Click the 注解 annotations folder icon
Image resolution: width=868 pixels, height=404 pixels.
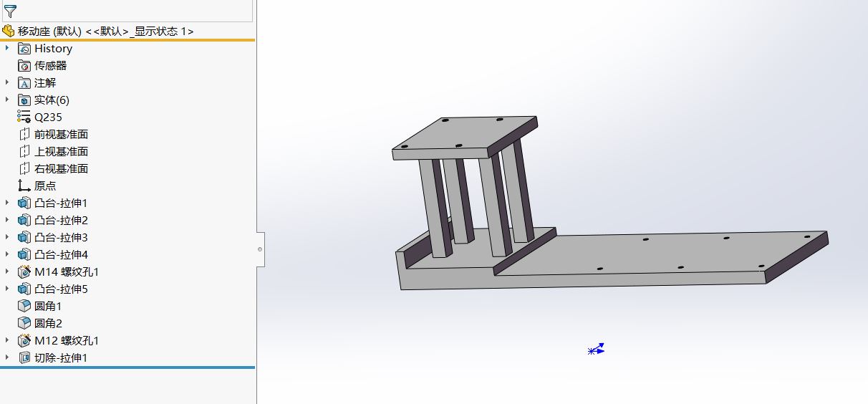[x=24, y=83]
